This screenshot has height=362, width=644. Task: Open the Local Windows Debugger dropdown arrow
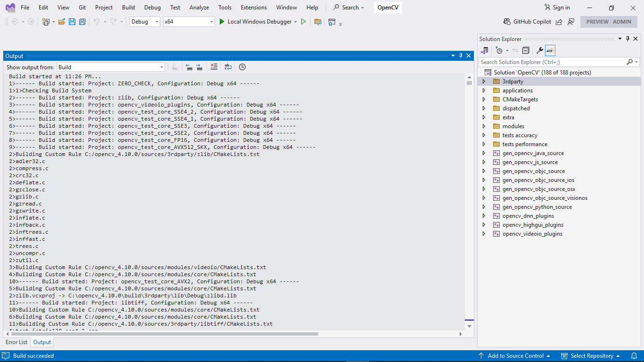tap(296, 22)
